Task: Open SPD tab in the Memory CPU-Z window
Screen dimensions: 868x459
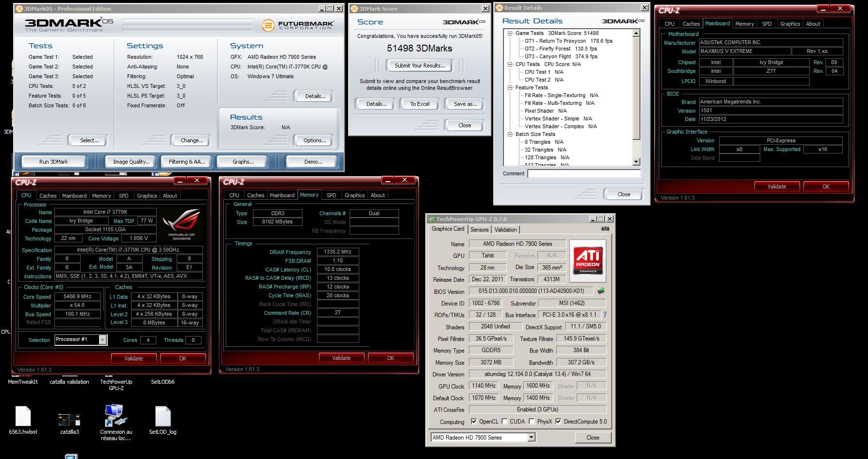Action: click(331, 195)
